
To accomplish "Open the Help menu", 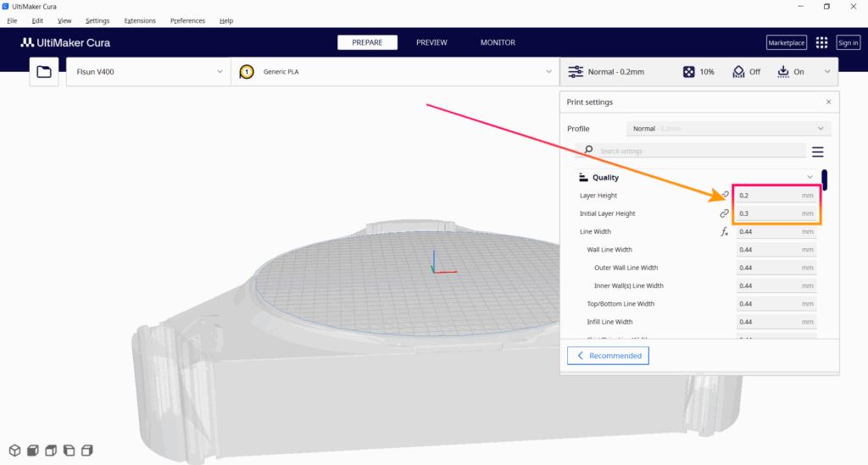I will click(225, 20).
